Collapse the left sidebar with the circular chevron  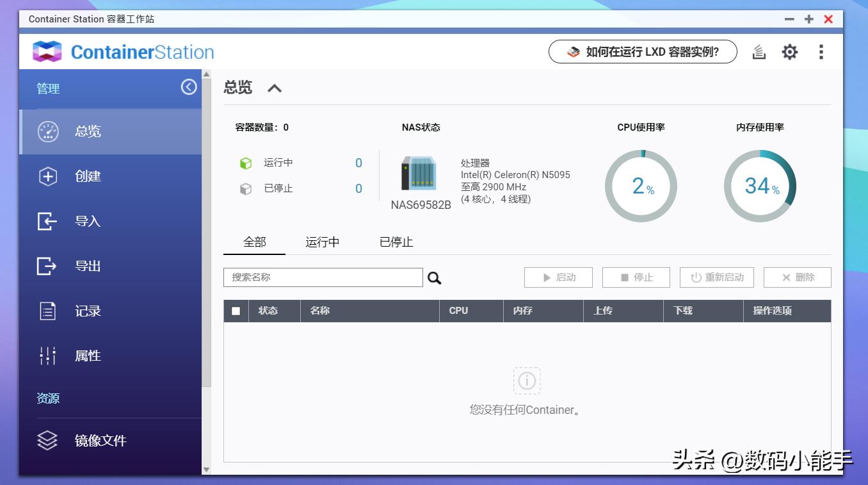pos(188,88)
